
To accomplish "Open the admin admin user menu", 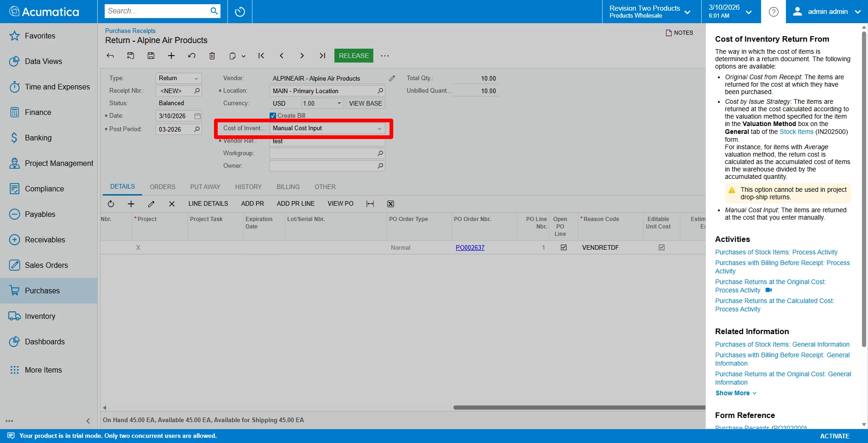I will (827, 12).
